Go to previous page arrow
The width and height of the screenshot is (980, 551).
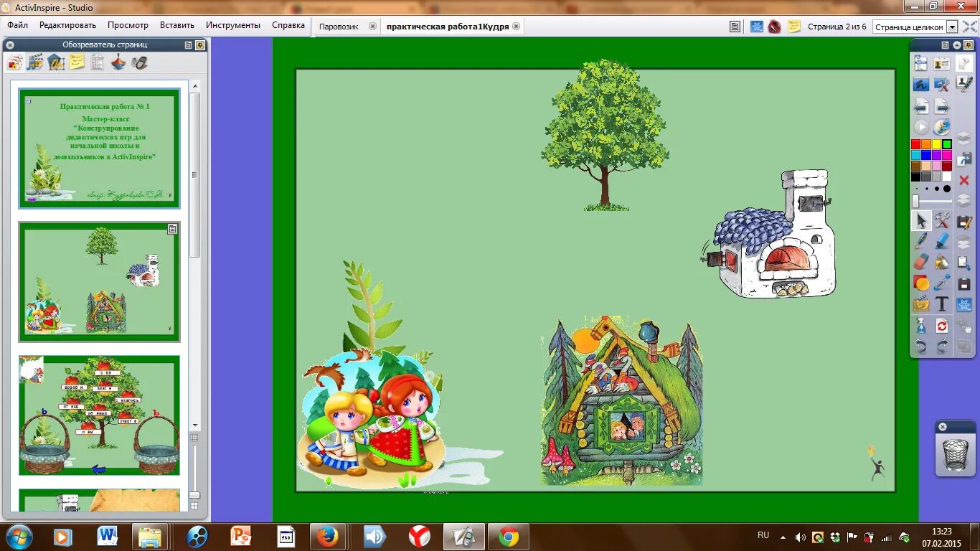click(x=921, y=106)
